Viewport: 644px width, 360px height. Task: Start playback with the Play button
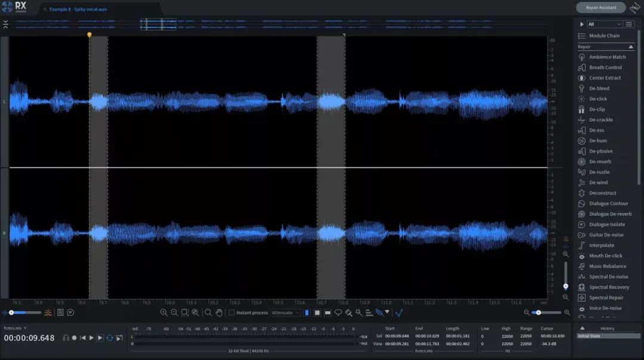[91, 338]
